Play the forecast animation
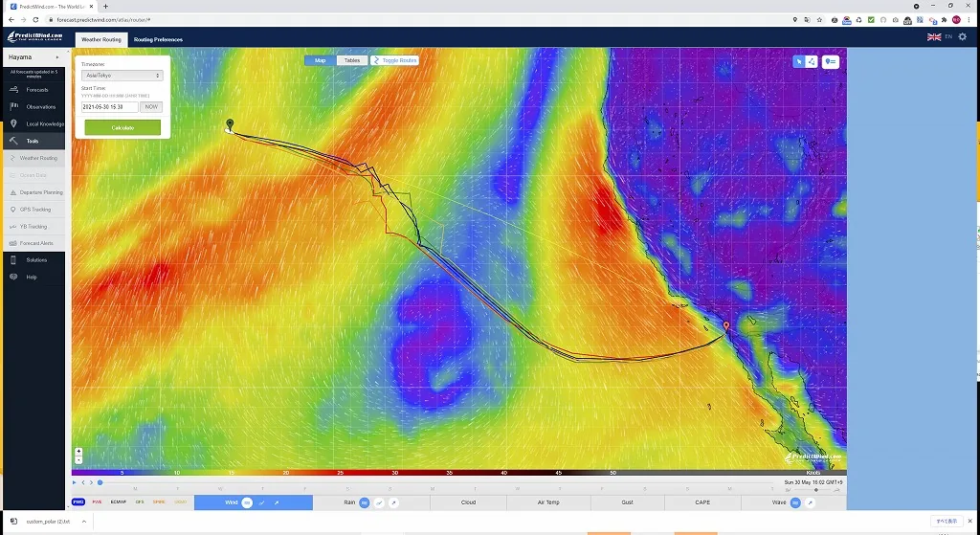 point(75,482)
